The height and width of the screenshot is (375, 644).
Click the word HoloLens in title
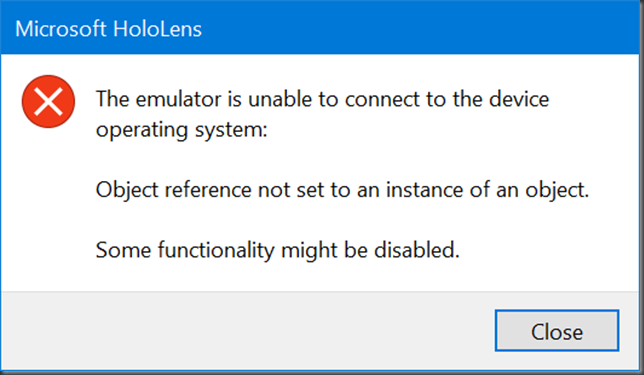[157, 29]
